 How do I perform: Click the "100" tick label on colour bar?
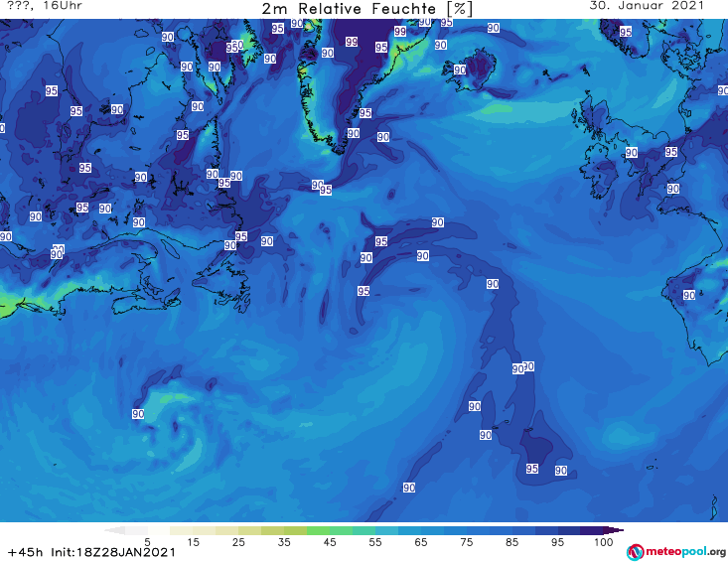coord(604,542)
